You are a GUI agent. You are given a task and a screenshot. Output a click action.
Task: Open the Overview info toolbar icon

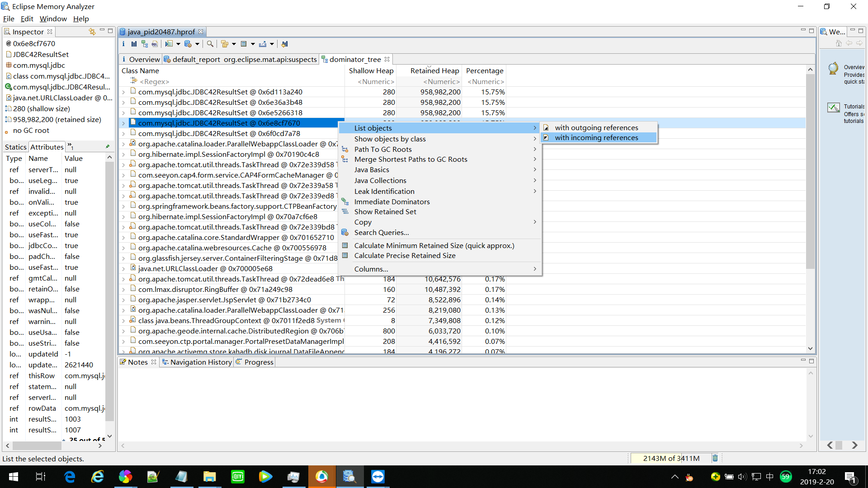tap(123, 44)
